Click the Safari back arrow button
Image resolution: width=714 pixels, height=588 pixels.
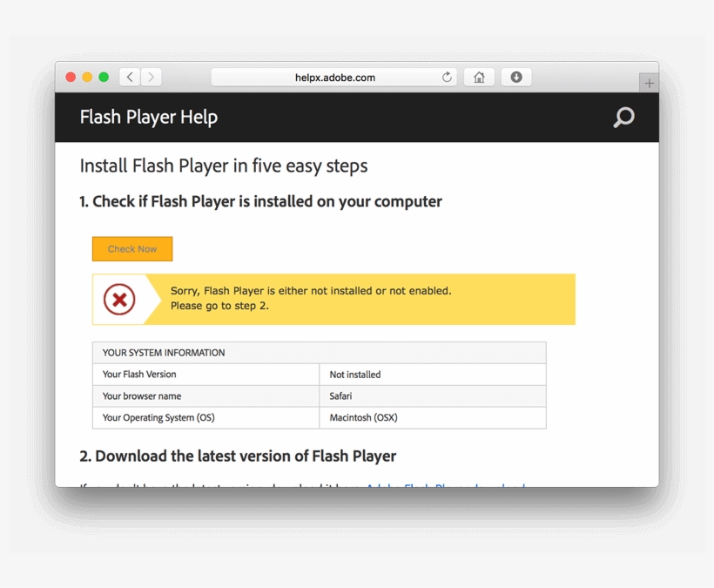(130, 77)
